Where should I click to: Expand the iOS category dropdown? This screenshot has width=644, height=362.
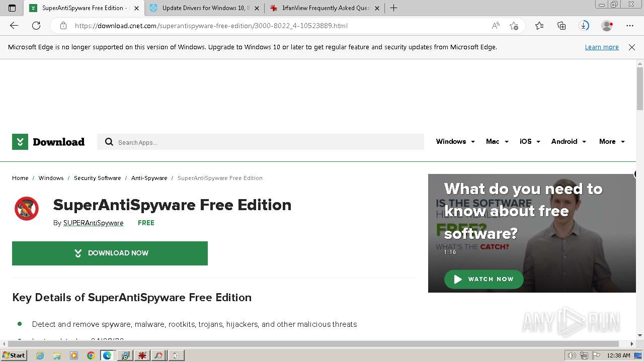tap(530, 142)
